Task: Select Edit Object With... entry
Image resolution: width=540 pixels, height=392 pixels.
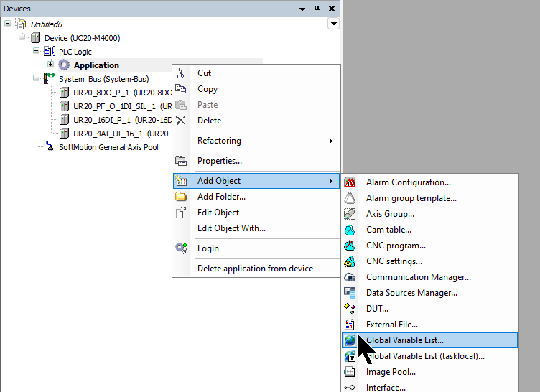Action: point(256,228)
